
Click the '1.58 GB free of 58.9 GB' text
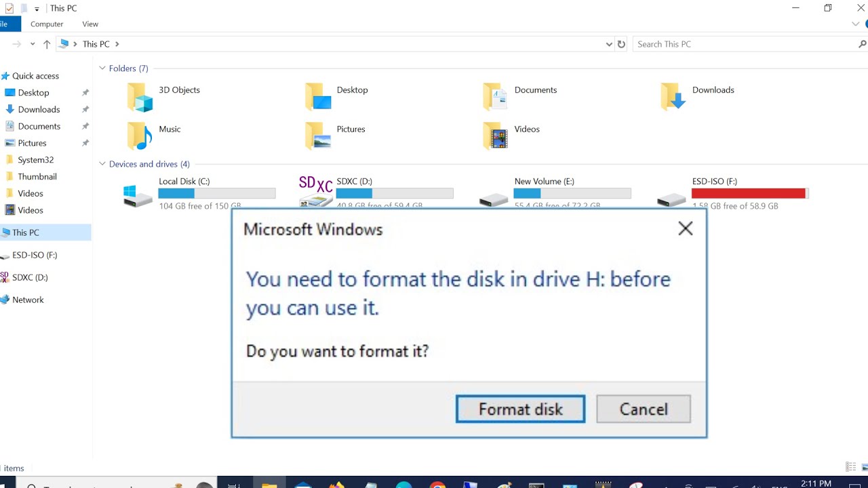click(735, 205)
